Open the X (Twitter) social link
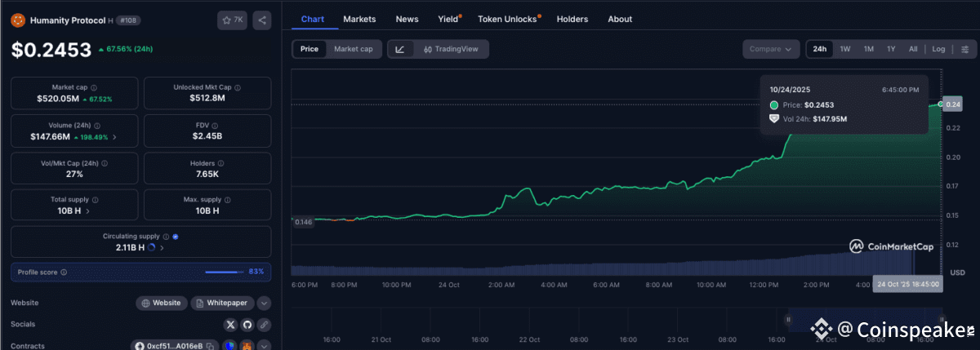This screenshot has height=350, width=980. [230, 325]
